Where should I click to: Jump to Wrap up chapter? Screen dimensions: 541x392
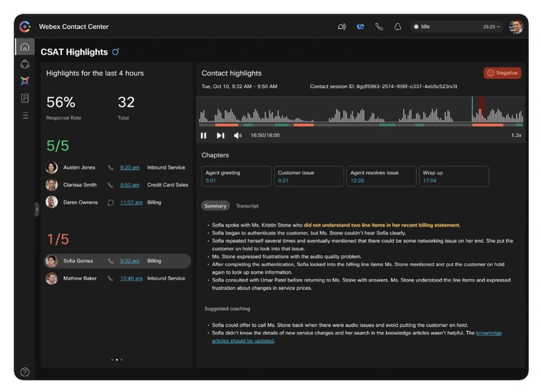click(454, 176)
